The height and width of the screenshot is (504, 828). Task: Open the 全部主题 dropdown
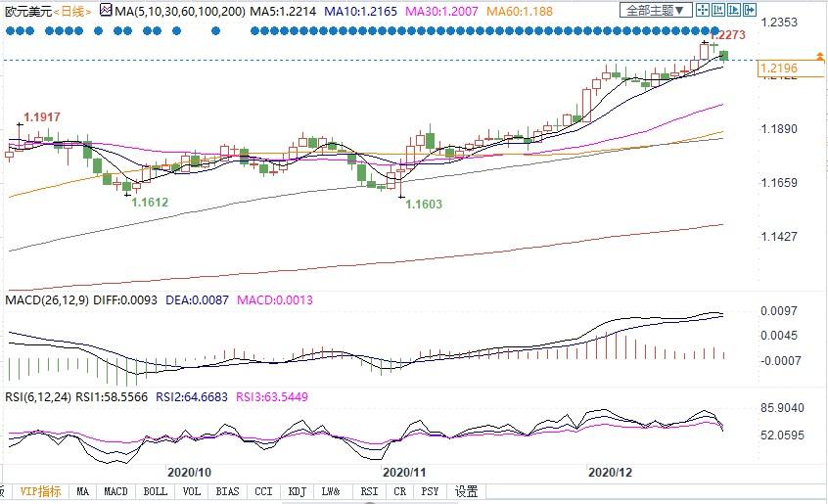point(657,11)
